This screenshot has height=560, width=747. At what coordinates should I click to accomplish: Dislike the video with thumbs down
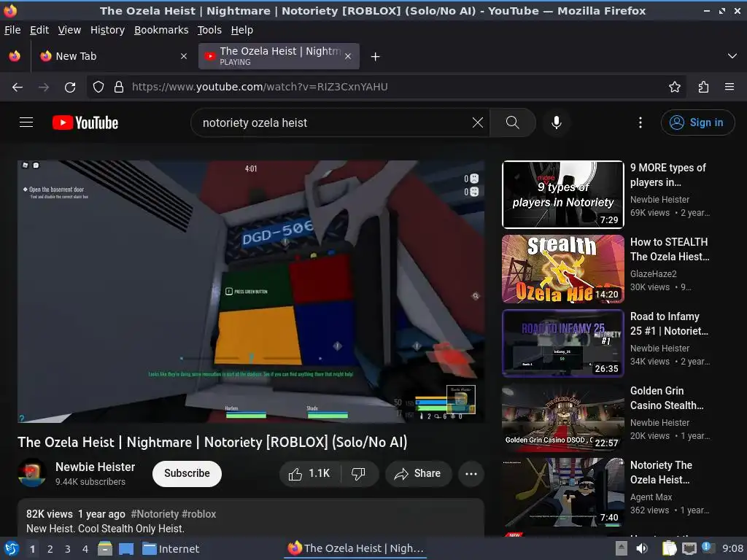[x=359, y=473]
